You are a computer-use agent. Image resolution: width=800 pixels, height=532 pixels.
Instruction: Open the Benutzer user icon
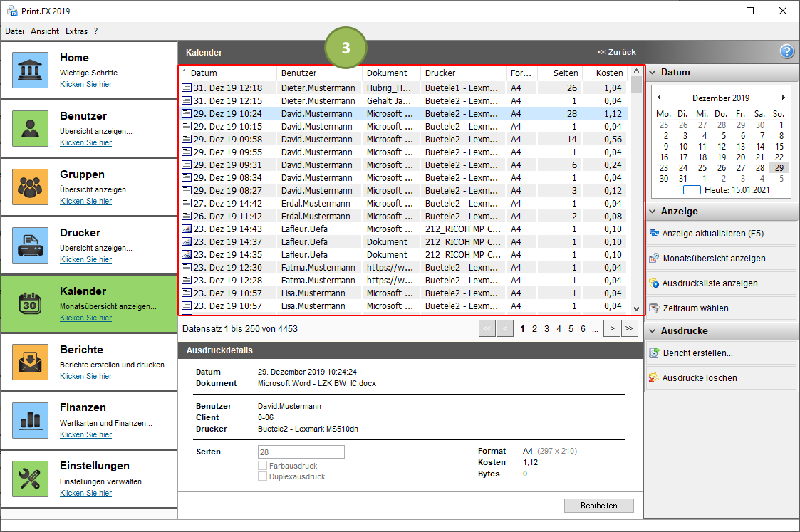coord(30,128)
